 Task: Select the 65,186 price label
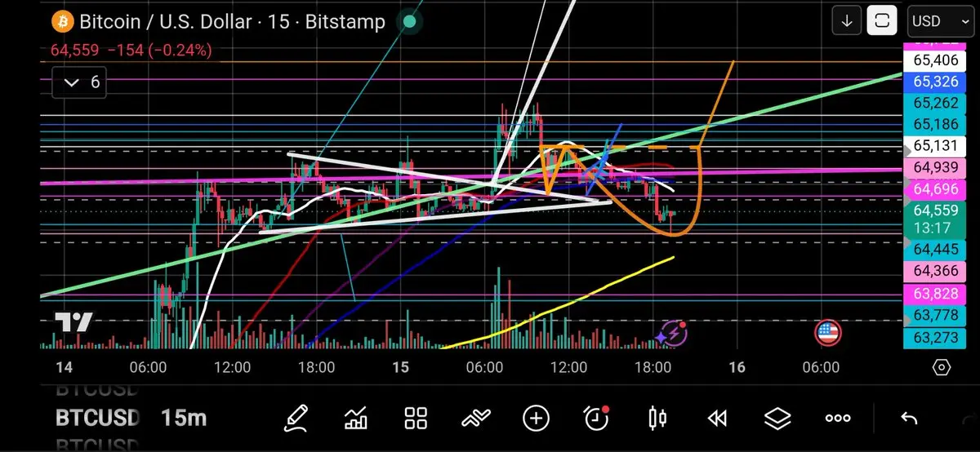pos(935,124)
